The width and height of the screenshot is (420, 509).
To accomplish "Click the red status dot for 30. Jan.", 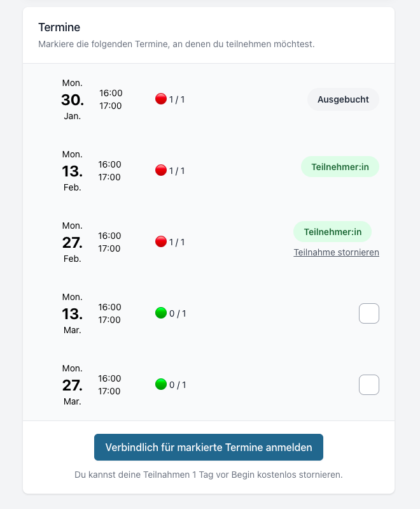I will 161,99.
